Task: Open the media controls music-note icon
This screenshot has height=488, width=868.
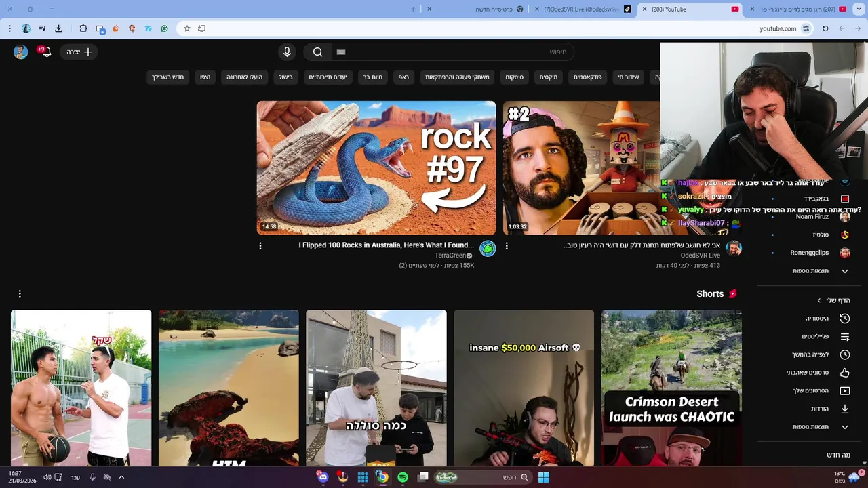Action: [x=42, y=28]
